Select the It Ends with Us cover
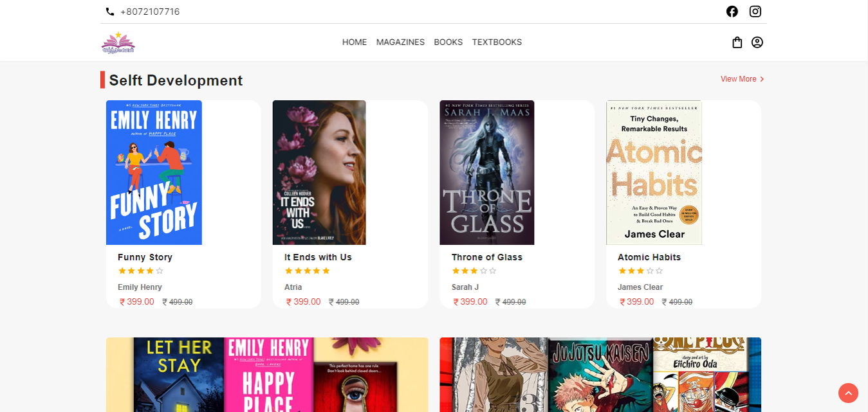The height and width of the screenshot is (412, 868). pos(319,172)
